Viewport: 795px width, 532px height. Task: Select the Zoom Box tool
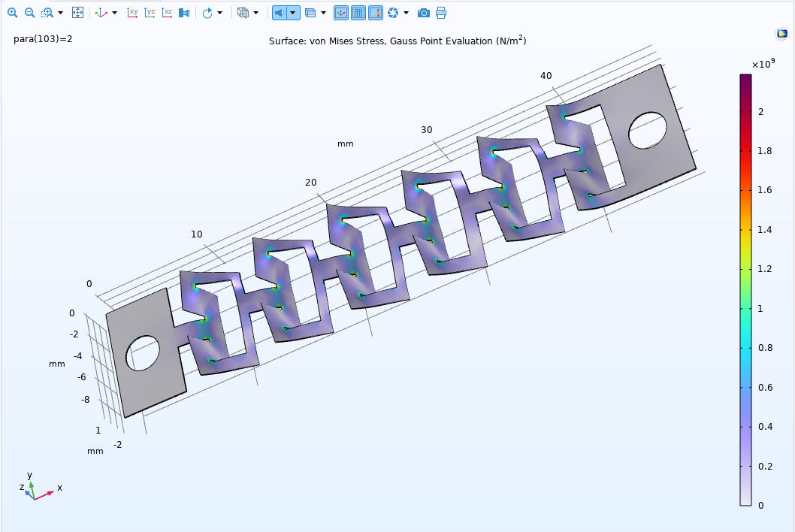[48, 12]
